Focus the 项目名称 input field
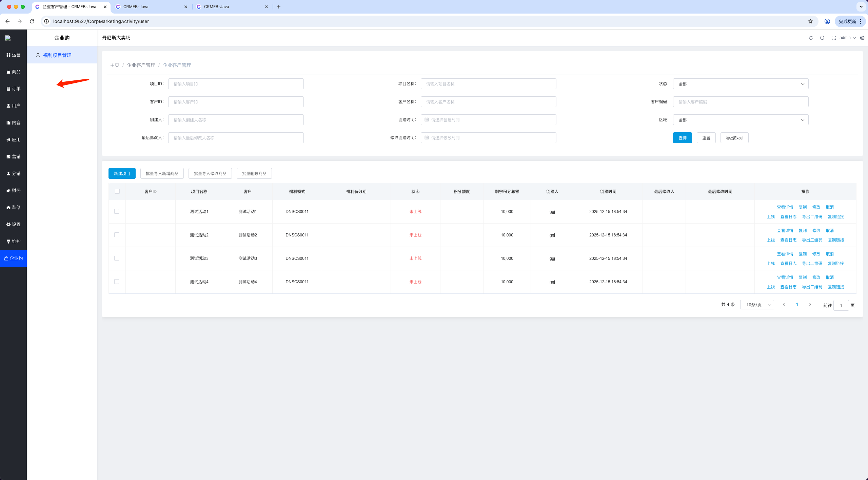This screenshot has width=868, height=480. pos(488,84)
